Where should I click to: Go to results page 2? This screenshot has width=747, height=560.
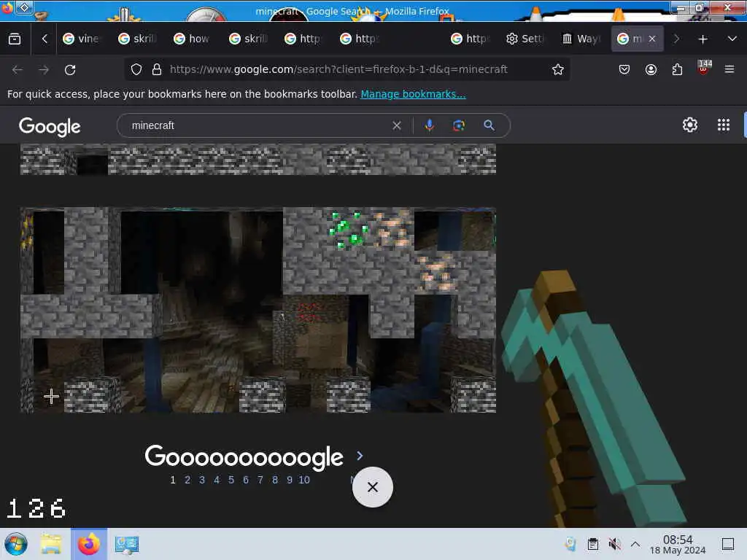[x=187, y=480]
